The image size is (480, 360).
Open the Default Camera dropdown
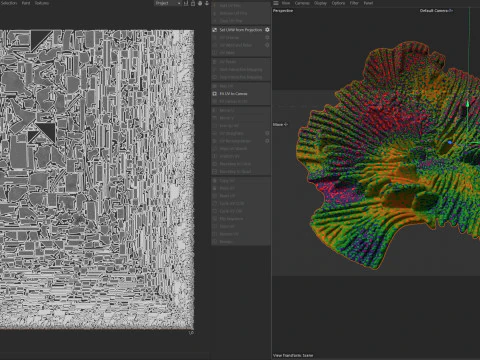click(x=436, y=11)
